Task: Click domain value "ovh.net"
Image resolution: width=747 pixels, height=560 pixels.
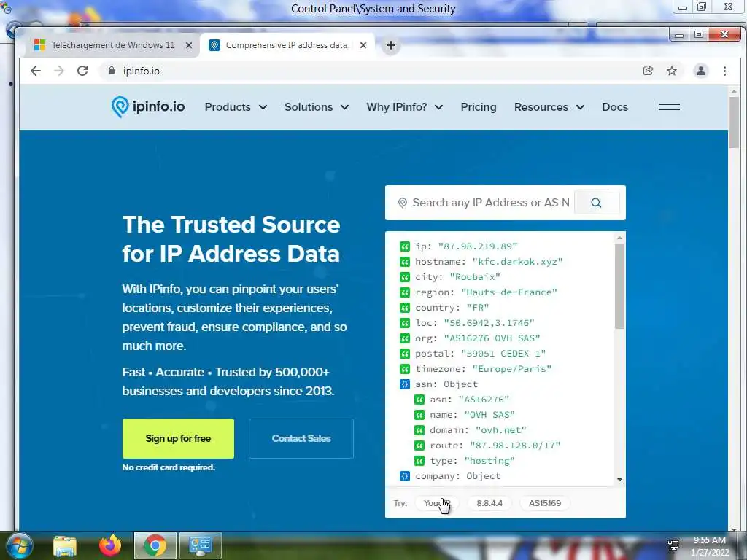Action: click(500, 430)
